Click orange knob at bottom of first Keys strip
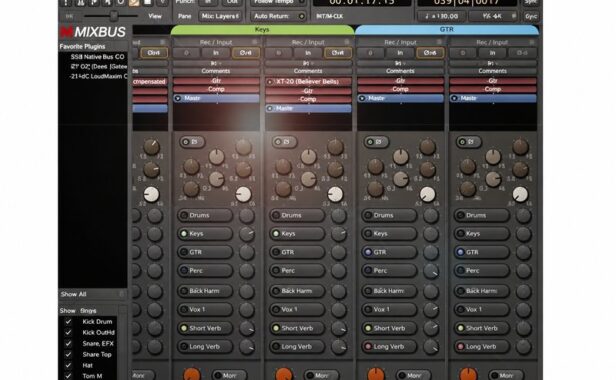This screenshot has width=616, height=380. point(192,374)
